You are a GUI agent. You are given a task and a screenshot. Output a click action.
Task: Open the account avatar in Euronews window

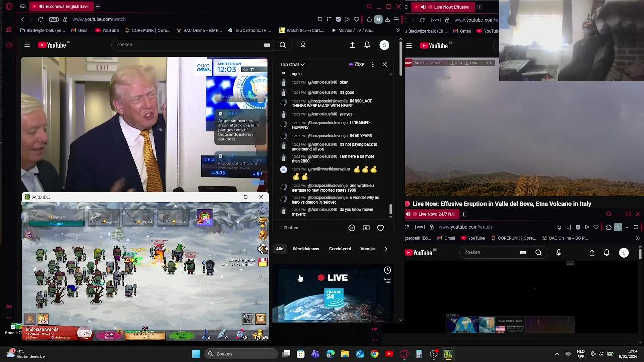click(384, 45)
